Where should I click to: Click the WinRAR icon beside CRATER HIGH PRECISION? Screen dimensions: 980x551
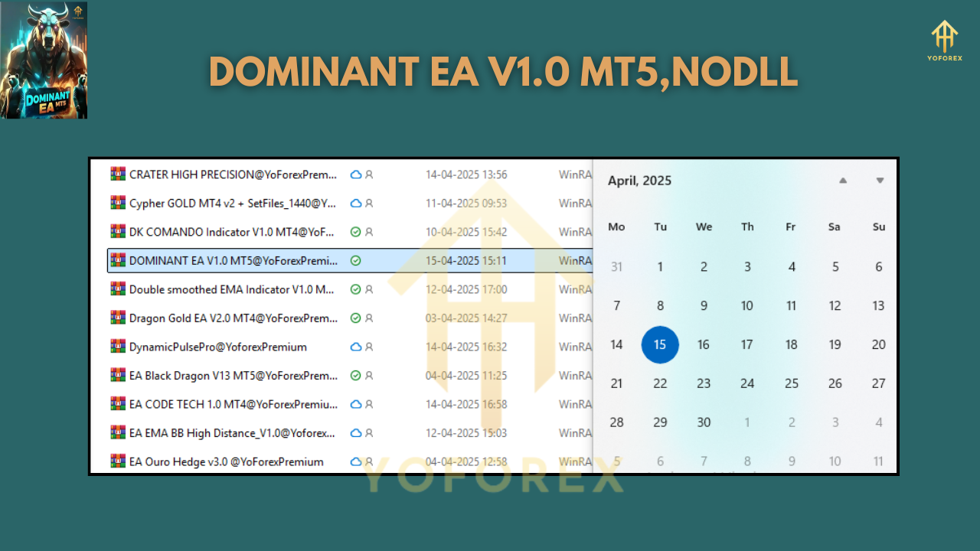(x=117, y=174)
